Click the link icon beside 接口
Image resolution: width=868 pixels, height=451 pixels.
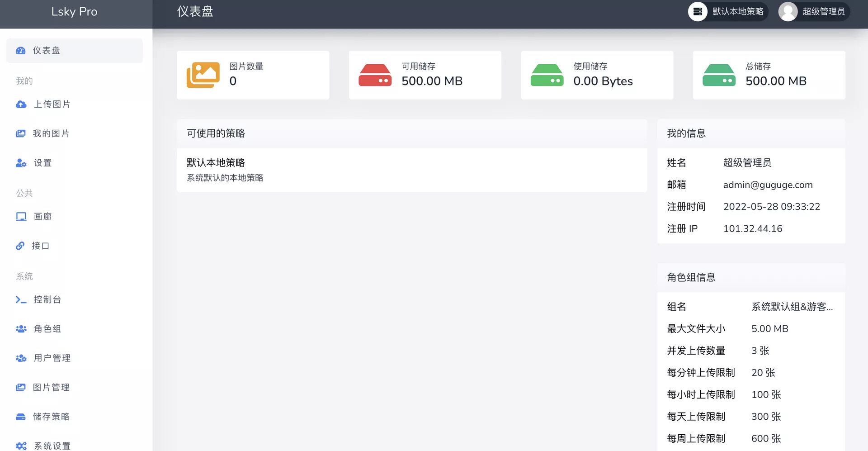click(x=20, y=246)
